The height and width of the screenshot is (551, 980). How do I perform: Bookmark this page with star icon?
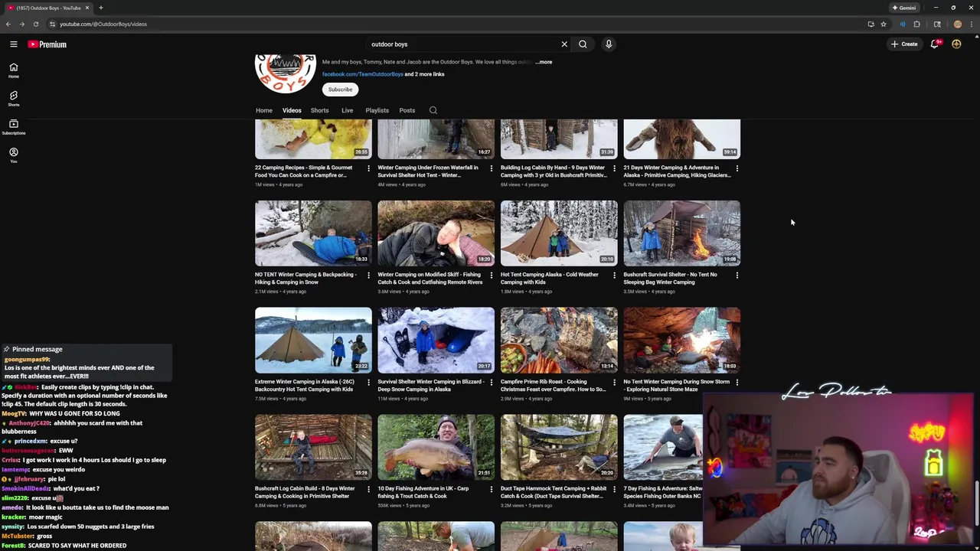[x=884, y=24]
